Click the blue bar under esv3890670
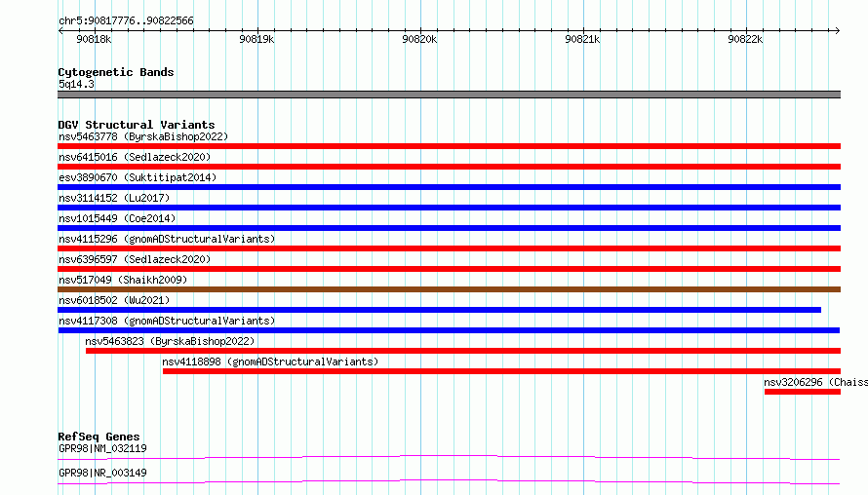The image size is (868, 495). (x=449, y=187)
